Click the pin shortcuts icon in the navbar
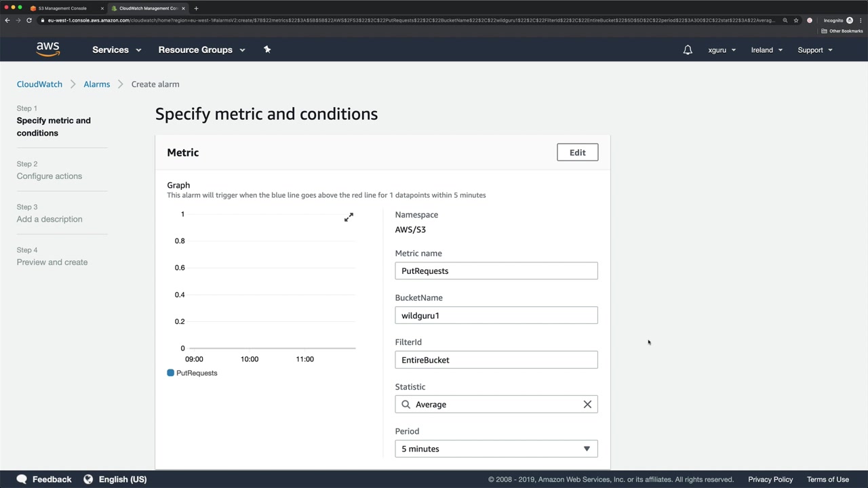 (267, 49)
